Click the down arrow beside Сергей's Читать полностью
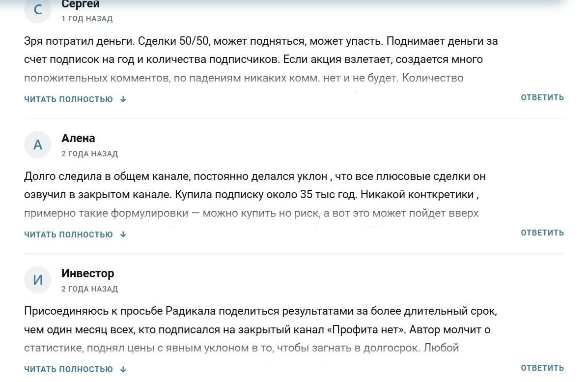This screenshot has height=382, width=588. click(122, 98)
